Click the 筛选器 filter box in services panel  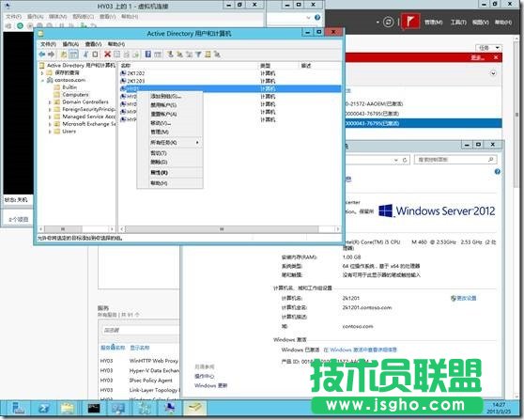point(140,330)
